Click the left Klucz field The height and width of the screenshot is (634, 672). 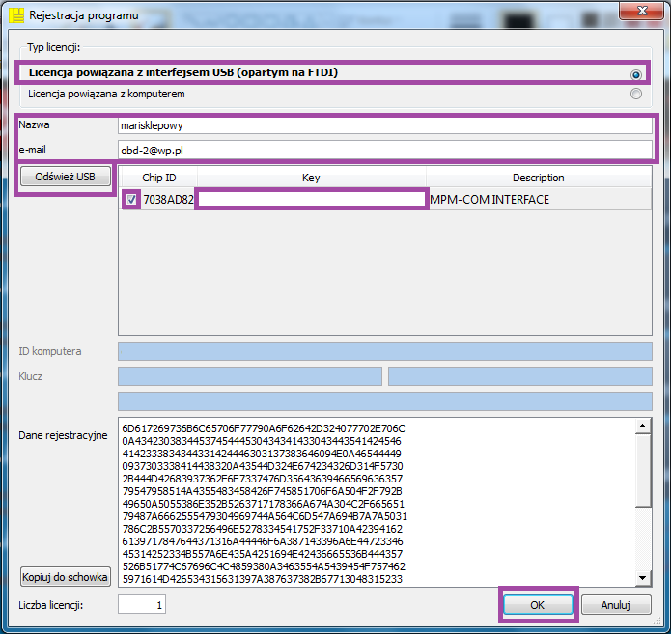[x=250, y=376]
